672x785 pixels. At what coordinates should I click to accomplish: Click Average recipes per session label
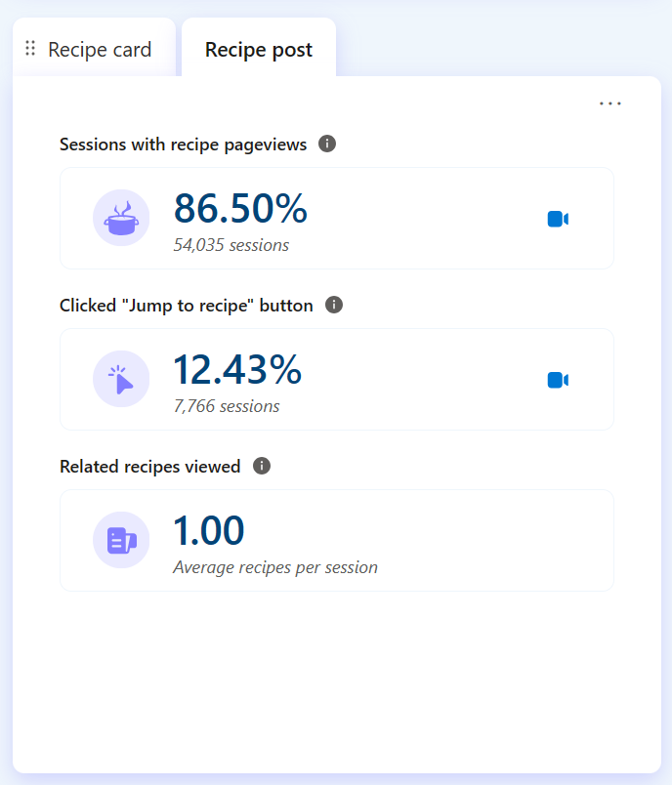(275, 567)
